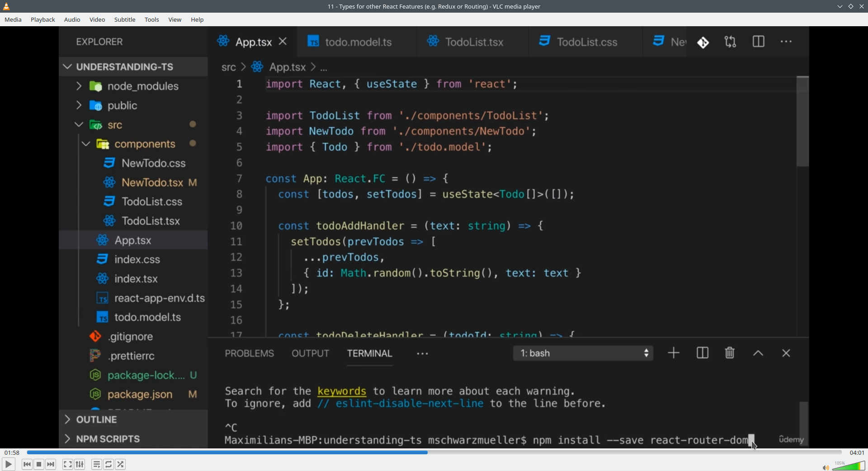
Task: Open the Tools menu
Action: (x=152, y=19)
